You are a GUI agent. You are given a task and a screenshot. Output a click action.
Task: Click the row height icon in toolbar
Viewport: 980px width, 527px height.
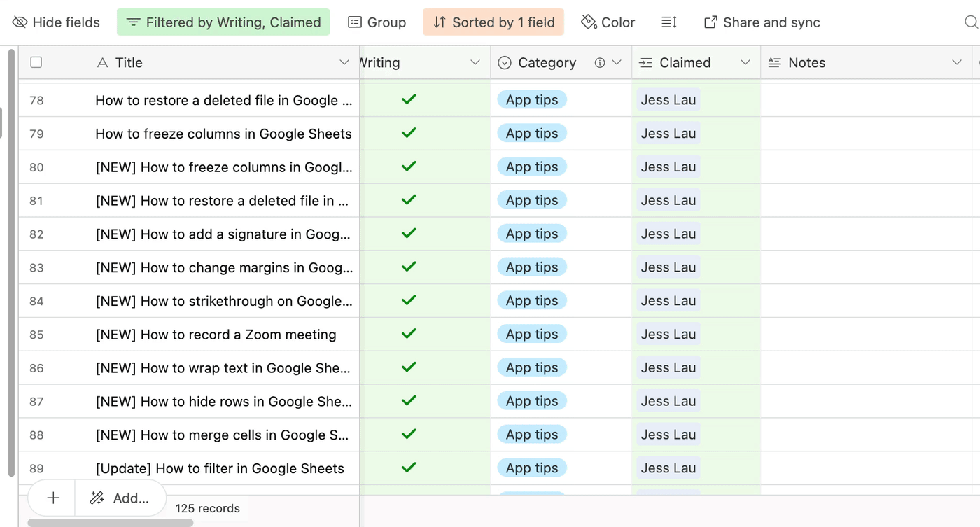coord(668,22)
